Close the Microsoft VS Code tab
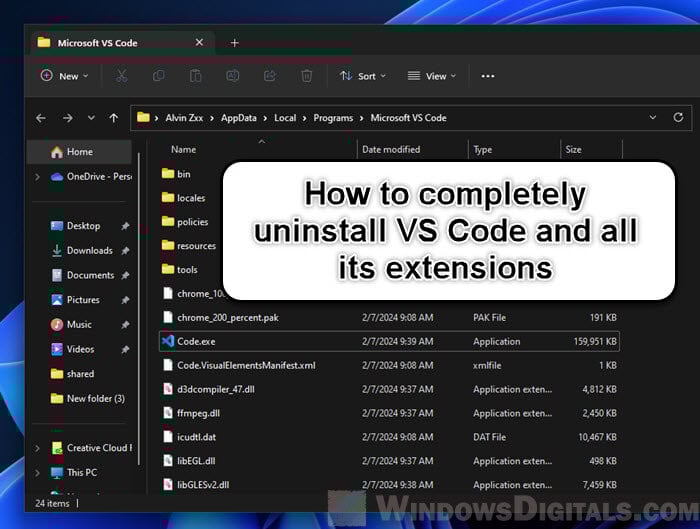This screenshot has height=529, width=700. tap(200, 42)
